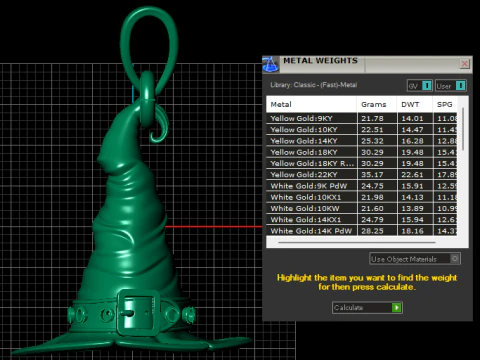
Task: Select the White Gold:14K PdW row
Action: coord(362,231)
